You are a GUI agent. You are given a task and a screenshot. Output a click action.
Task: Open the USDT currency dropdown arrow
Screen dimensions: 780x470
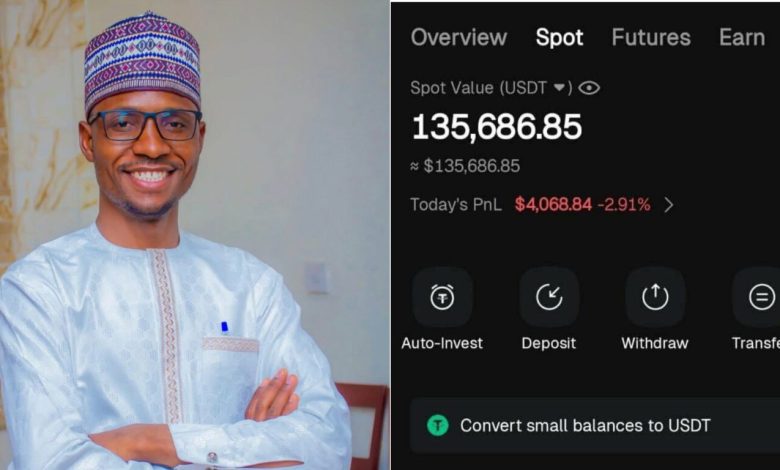pyautogui.click(x=560, y=88)
